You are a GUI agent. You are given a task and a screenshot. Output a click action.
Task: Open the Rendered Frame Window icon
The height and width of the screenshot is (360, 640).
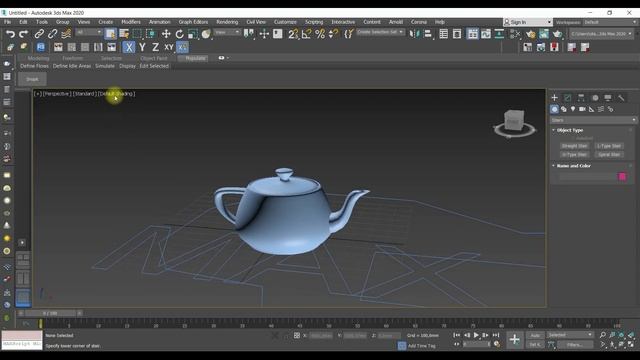(544, 34)
